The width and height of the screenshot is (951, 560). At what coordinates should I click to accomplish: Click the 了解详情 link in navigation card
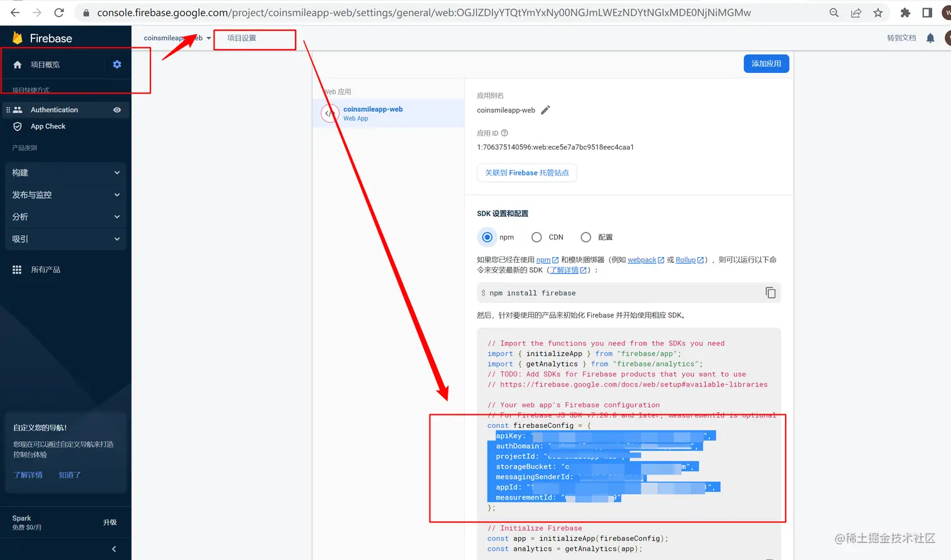point(28,475)
